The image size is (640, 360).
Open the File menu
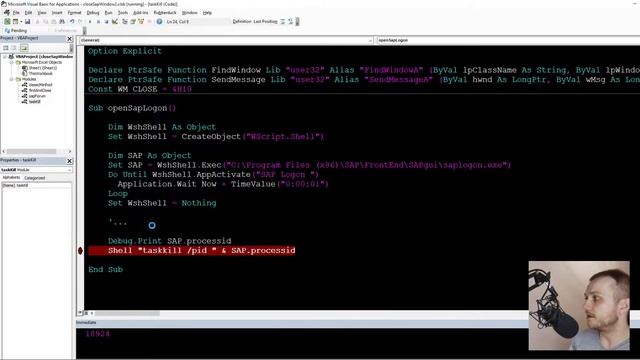coord(16,13)
